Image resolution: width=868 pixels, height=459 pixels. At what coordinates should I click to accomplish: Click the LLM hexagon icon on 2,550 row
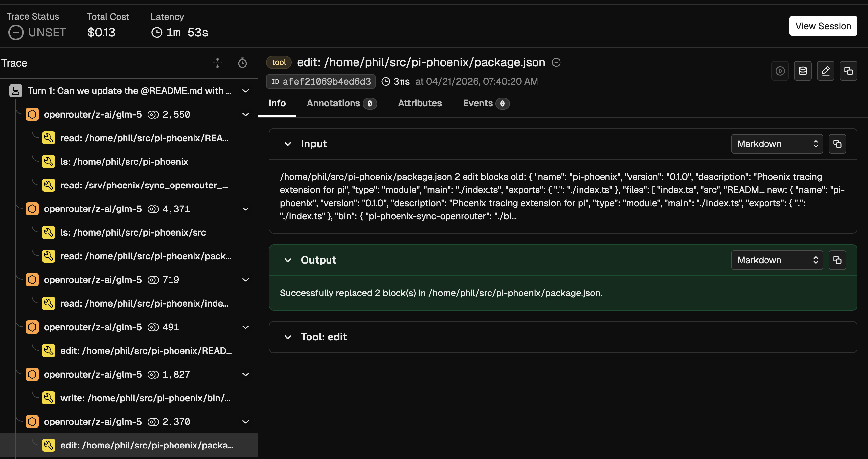coord(32,115)
